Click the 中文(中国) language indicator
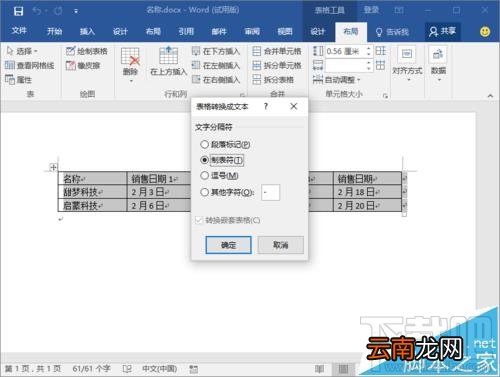Image resolution: width=500 pixels, height=377 pixels. [160, 369]
